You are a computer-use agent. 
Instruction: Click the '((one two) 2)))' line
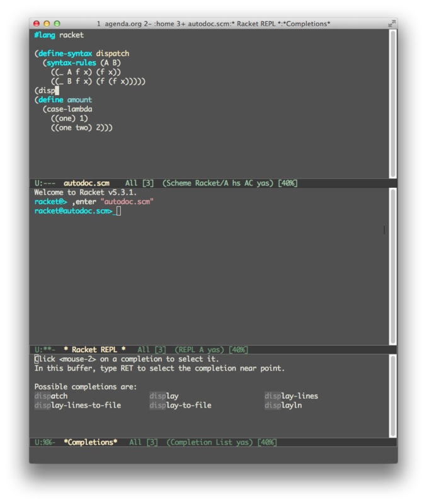pos(82,128)
